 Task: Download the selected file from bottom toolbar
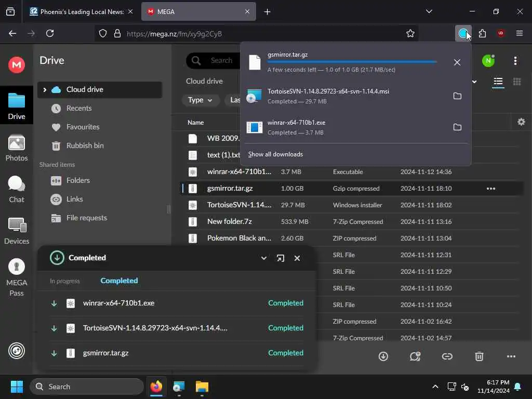[x=383, y=356]
